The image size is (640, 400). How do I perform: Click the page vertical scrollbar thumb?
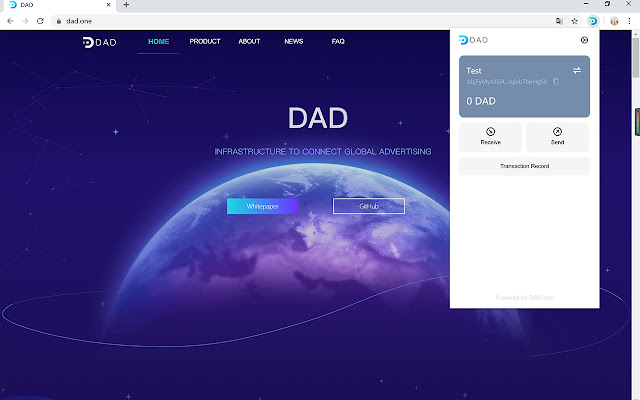(x=636, y=57)
